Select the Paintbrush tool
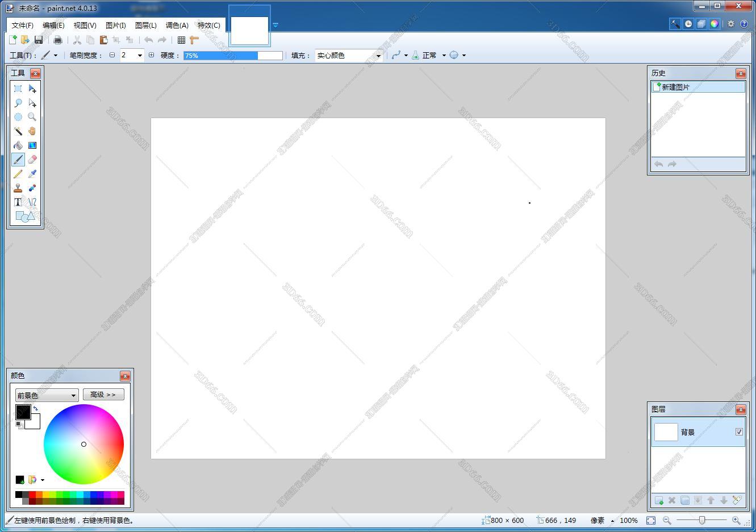 pos(18,160)
